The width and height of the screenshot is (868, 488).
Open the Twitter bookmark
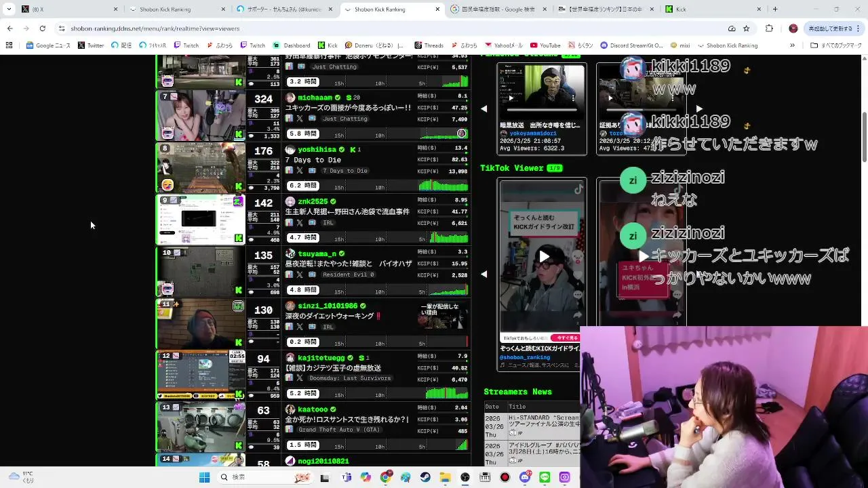91,45
